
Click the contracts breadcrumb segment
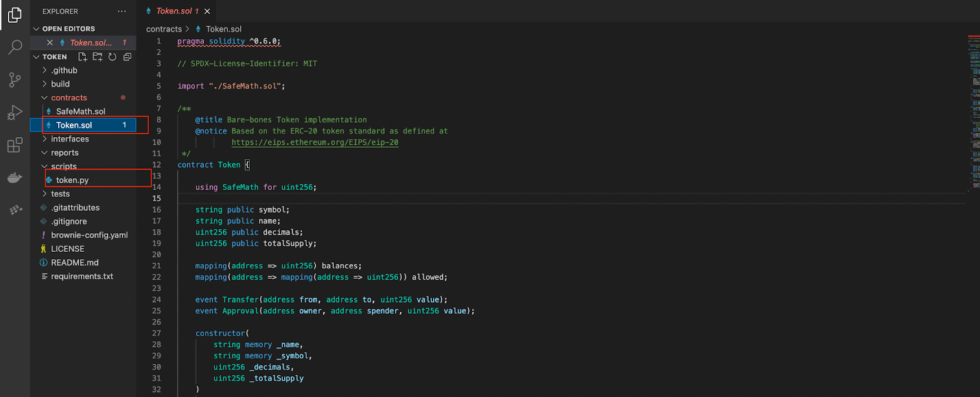tap(164, 29)
